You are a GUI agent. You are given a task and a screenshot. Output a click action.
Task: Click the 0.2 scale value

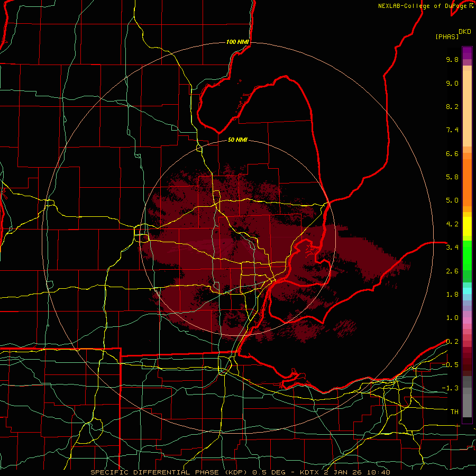tap(452, 342)
